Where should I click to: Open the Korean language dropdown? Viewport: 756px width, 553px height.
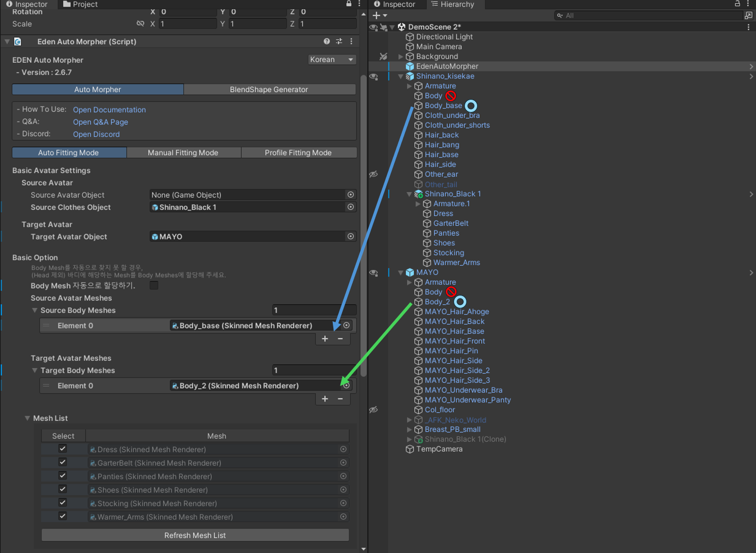point(332,60)
